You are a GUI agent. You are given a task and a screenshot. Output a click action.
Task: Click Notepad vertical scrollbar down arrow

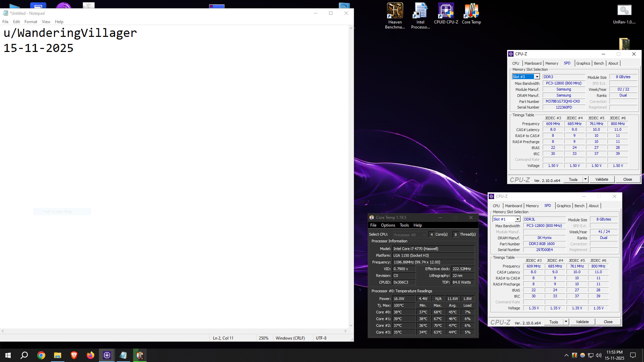pyautogui.click(x=351, y=325)
